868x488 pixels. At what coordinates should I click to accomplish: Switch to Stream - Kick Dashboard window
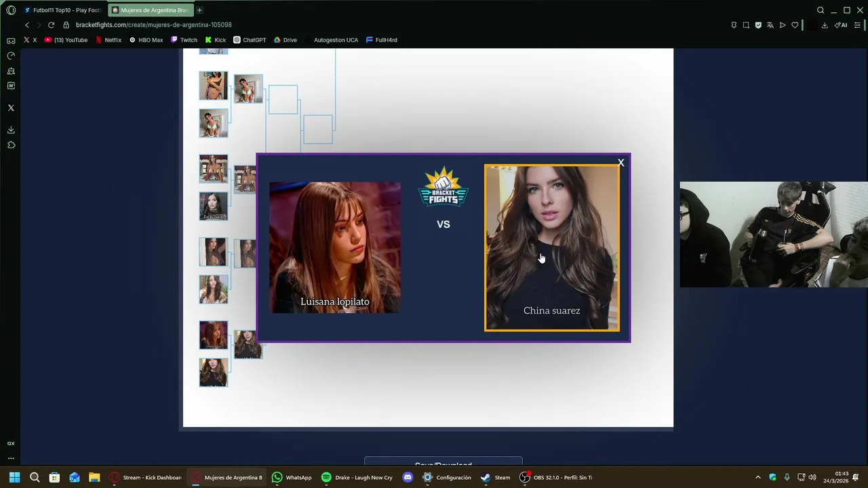click(x=145, y=477)
